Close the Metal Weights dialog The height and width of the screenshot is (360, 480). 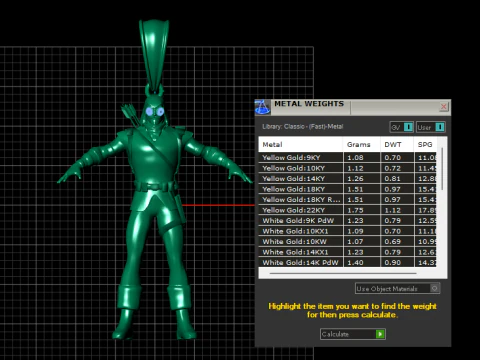coord(444,107)
